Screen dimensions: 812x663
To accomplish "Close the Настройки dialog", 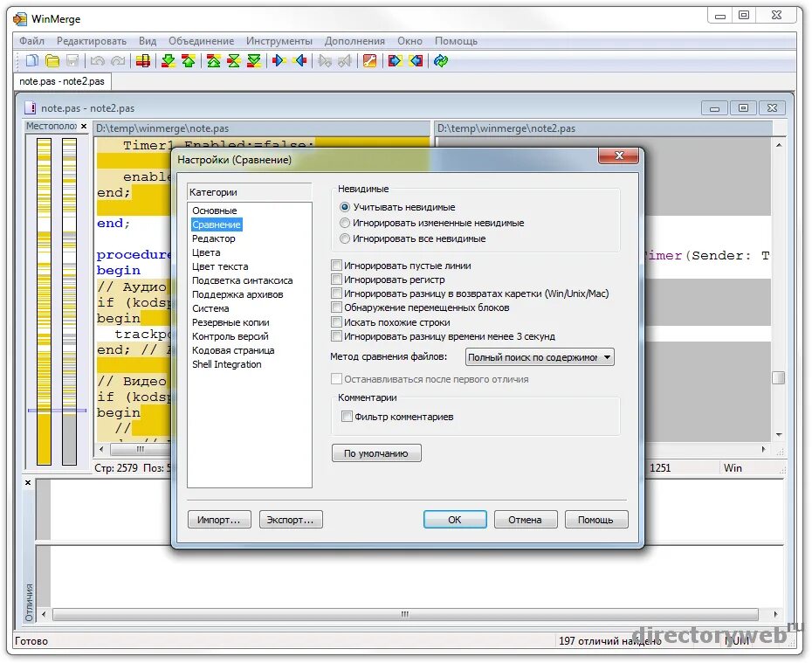I will coord(618,155).
